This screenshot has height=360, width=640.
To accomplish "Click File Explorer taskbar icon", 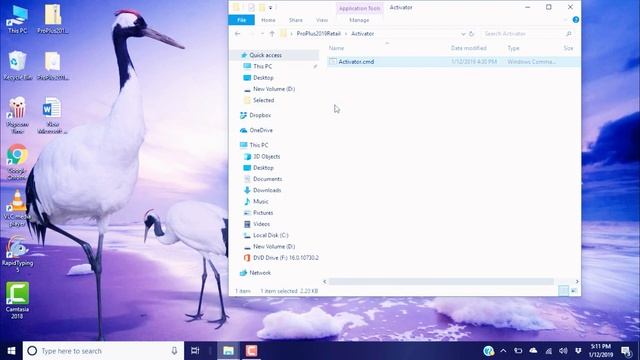I will [x=228, y=351].
